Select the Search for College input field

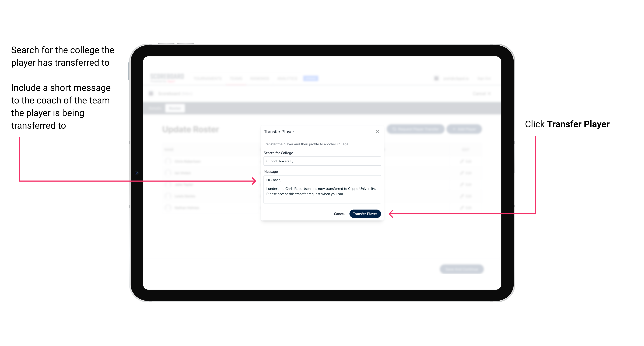pyautogui.click(x=321, y=161)
